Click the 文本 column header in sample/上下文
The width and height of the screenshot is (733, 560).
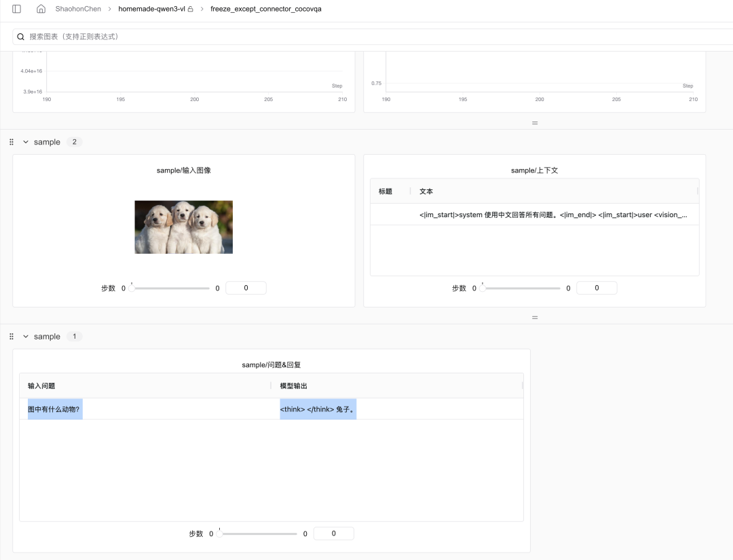tap(426, 191)
